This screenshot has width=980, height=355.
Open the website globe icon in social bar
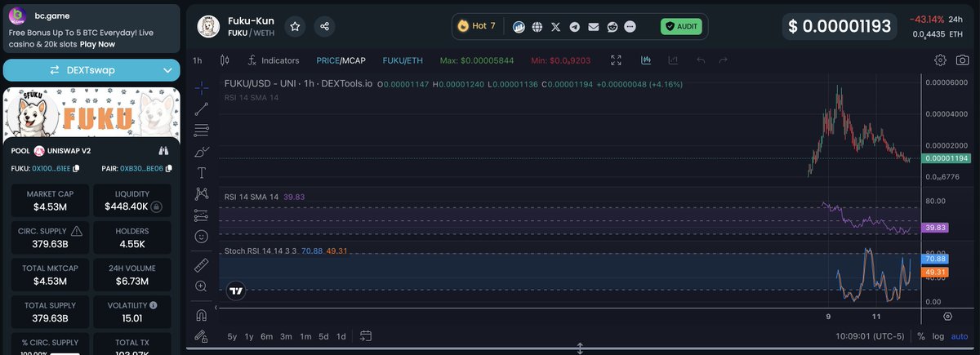click(537, 26)
